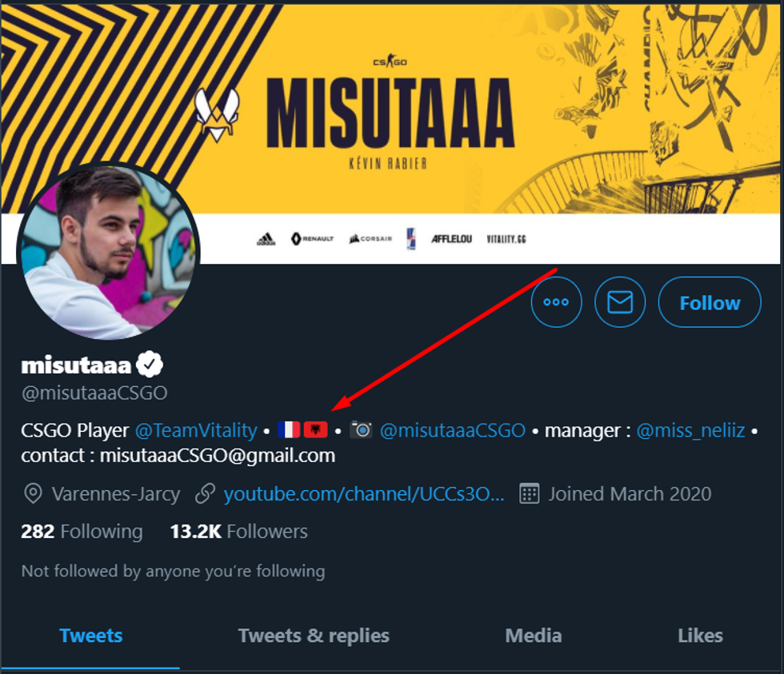Open the three-dots more options button
784x674 pixels.
(556, 302)
